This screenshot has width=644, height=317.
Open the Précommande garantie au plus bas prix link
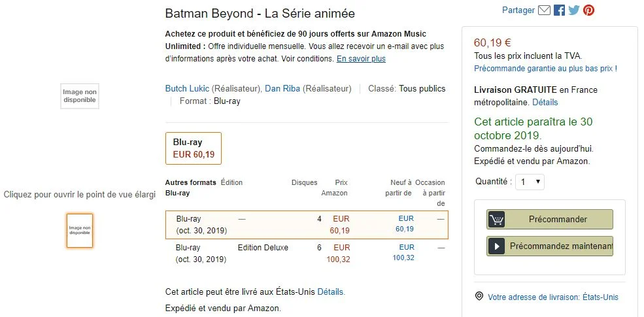[x=545, y=68]
